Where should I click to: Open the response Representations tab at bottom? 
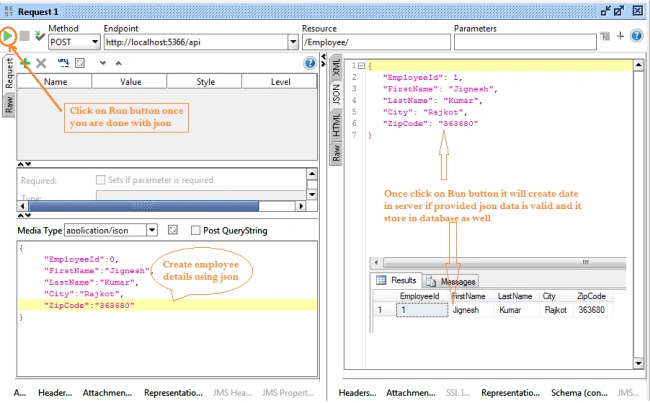pyautogui.click(x=510, y=393)
